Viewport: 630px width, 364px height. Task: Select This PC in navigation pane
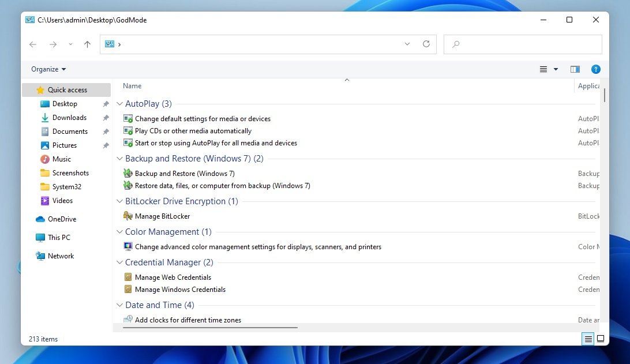click(59, 238)
